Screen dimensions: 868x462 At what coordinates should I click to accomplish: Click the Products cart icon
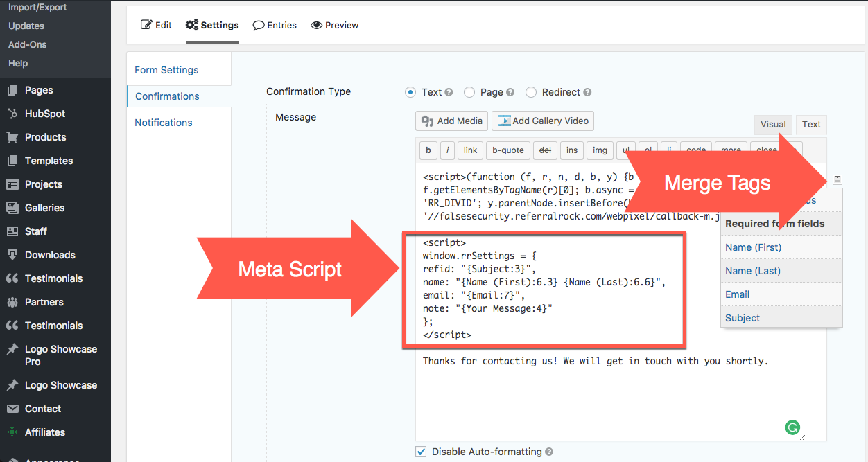[x=12, y=137]
